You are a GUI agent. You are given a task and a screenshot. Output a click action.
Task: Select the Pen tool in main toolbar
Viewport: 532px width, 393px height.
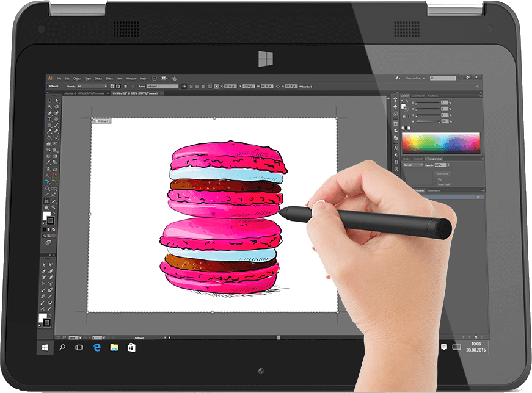pos(49,113)
